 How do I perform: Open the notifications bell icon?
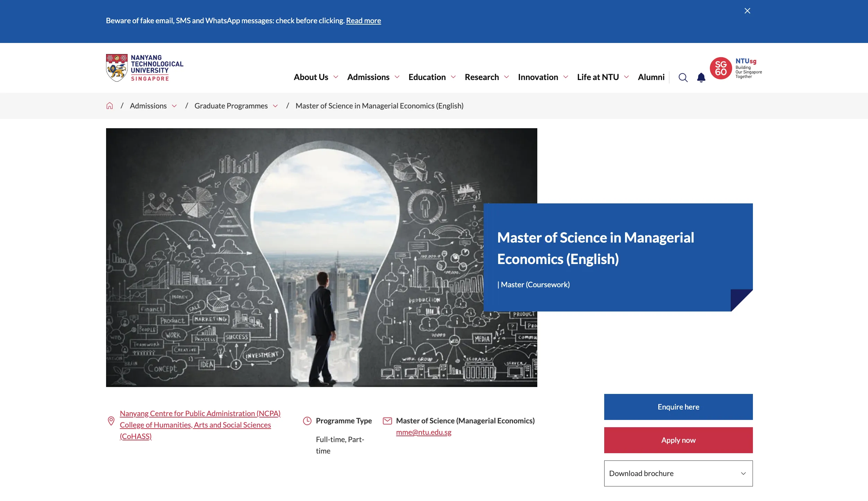pyautogui.click(x=701, y=77)
